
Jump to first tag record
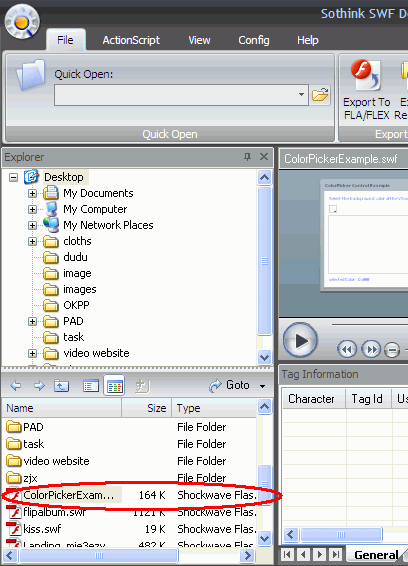tap(287, 554)
